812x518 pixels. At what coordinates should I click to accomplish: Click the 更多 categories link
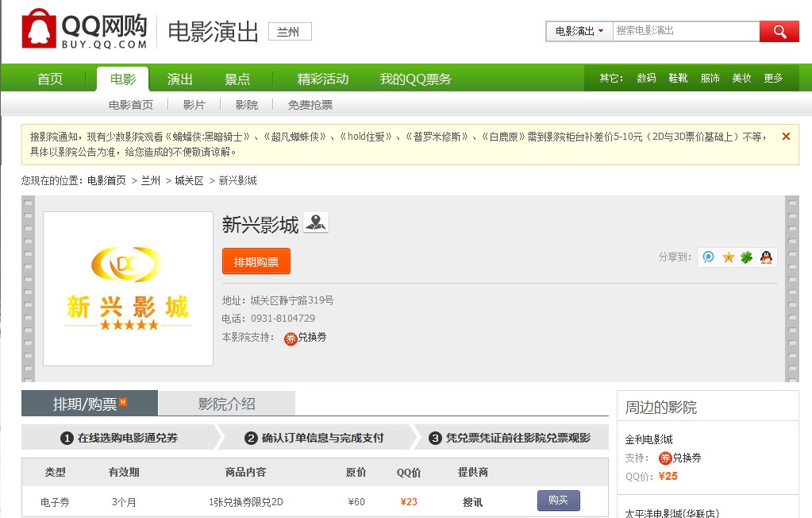[x=773, y=79]
